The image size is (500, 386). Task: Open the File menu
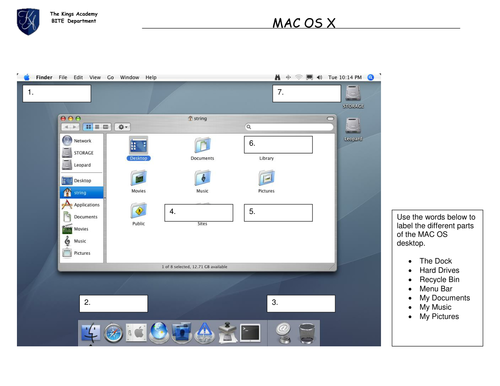[x=63, y=77]
